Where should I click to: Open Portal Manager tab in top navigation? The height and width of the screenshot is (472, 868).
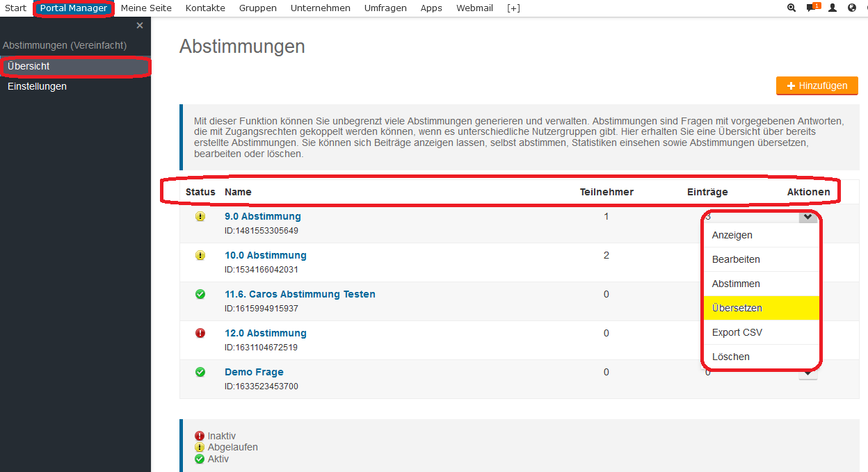click(74, 8)
